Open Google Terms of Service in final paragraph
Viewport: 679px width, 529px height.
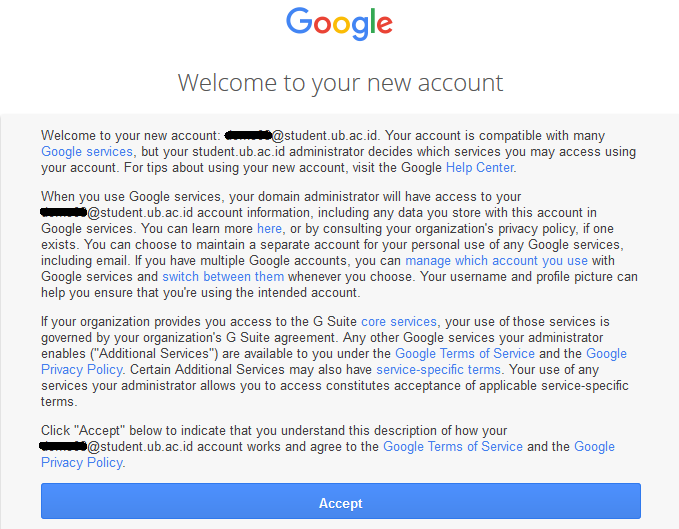click(453, 447)
